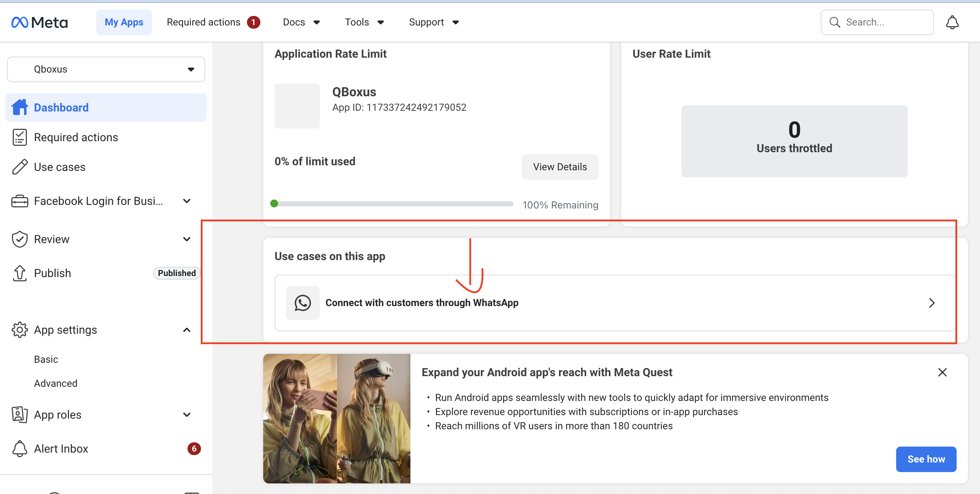This screenshot has height=494, width=980.
Task: Click the Published status badge
Action: [177, 273]
